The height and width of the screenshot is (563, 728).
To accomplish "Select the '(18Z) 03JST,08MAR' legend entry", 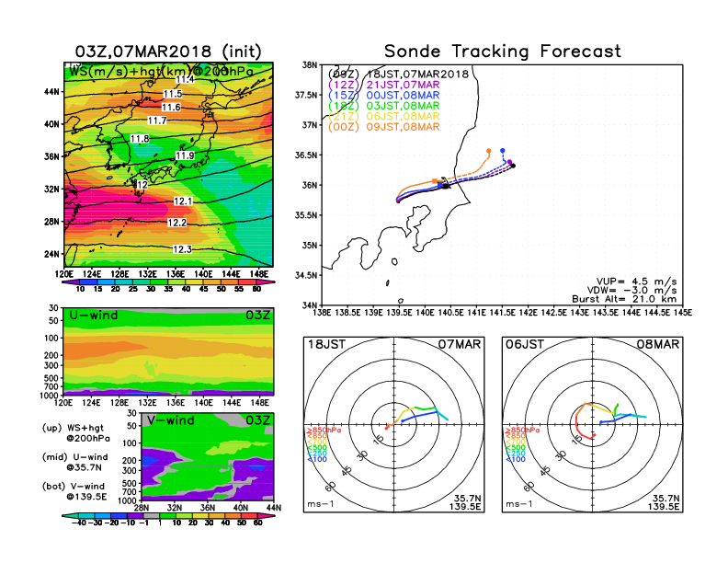I will point(384,106).
